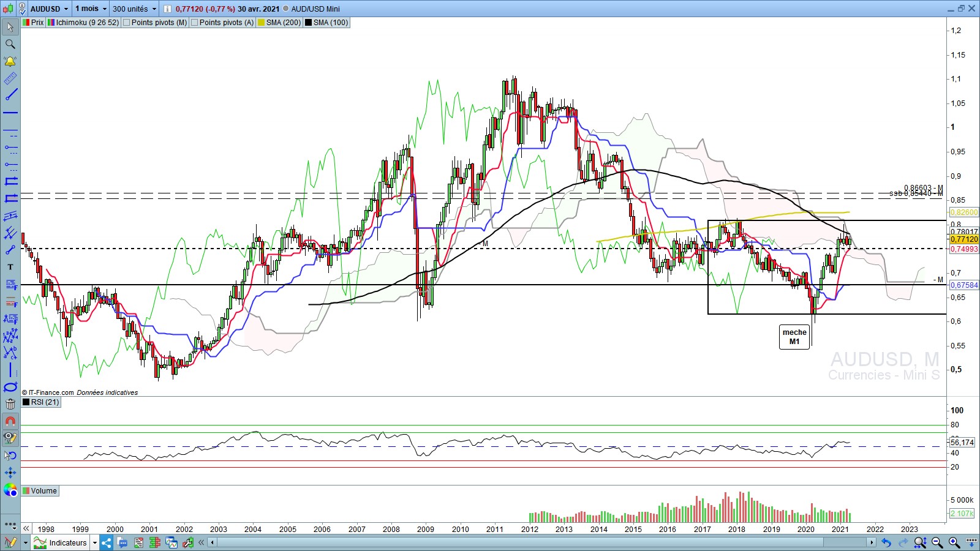Viewport: 980px width, 551px height.
Task: Click the scrollbar right arrow
Action: tap(872, 542)
